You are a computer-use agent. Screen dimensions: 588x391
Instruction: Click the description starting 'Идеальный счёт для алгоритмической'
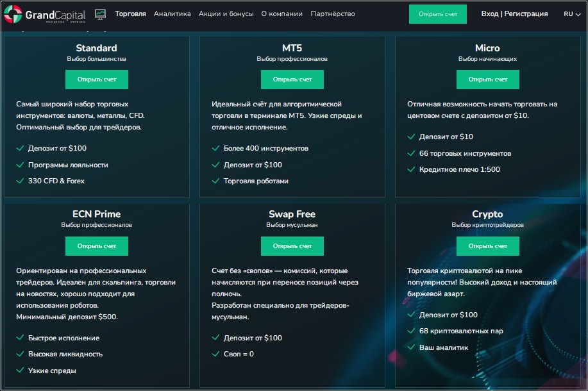pyautogui.click(x=287, y=115)
